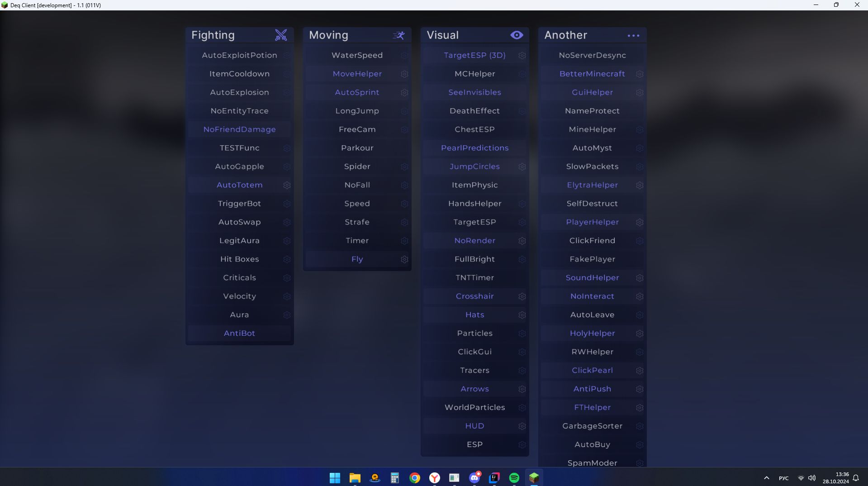
Task: Open settings gear for HUD module
Action: coord(522,426)
